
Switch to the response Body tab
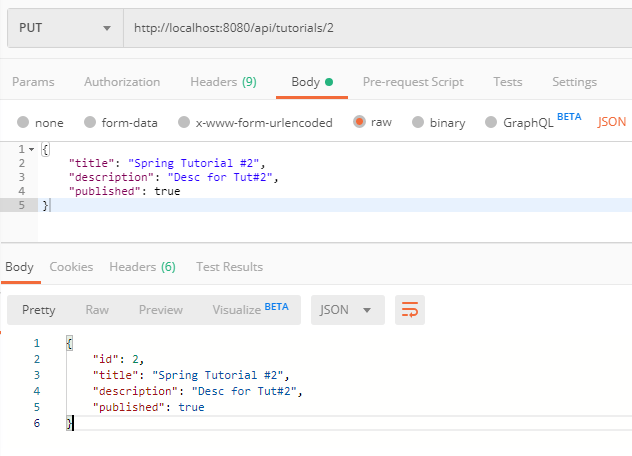coord(19,267)
